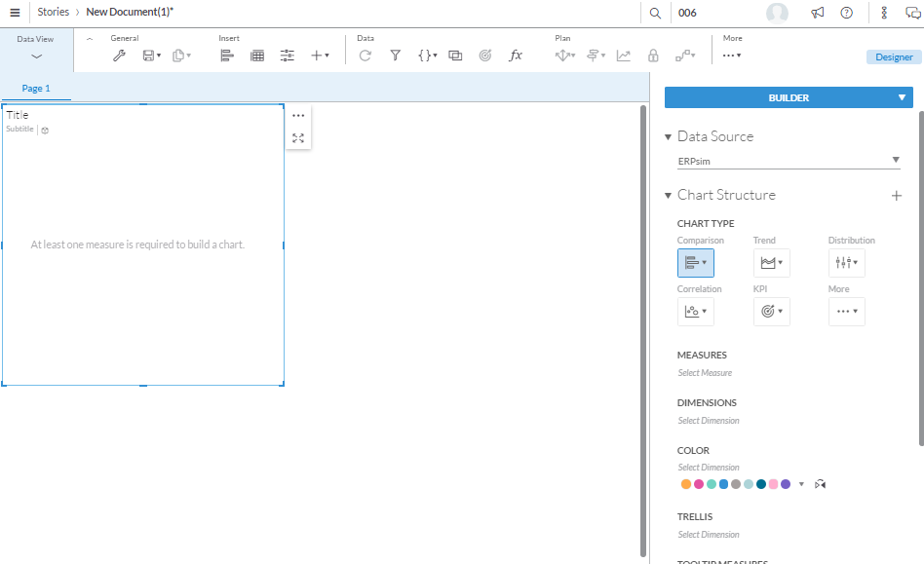924x564 pixels.
Task: Select the KPI chart type
Action: (771, 311)
